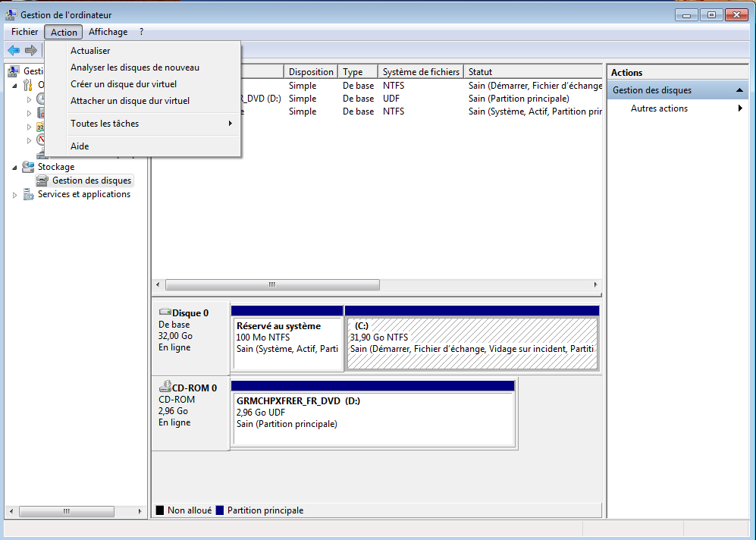The width and height of the screenshot is (756, 540).
Task: Click the Gestion des disques tree icon
Action: click(x=43, y=181)
